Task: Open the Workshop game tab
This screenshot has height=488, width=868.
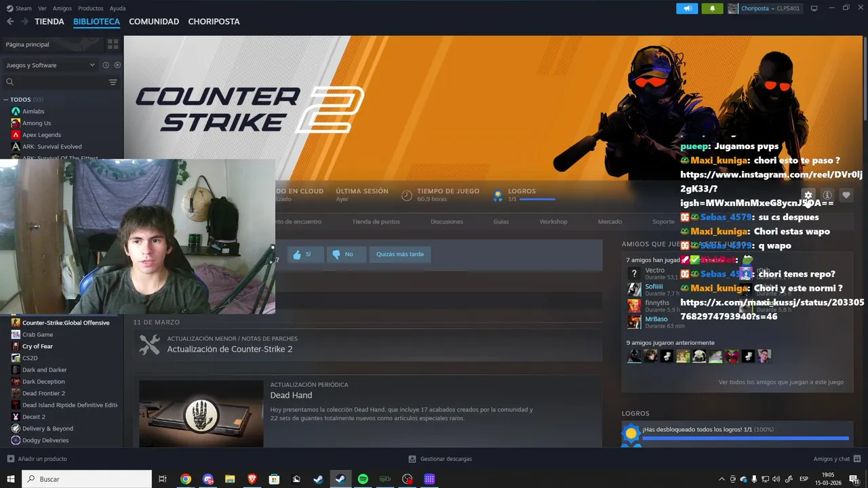Action: click(x=553, y=222)
